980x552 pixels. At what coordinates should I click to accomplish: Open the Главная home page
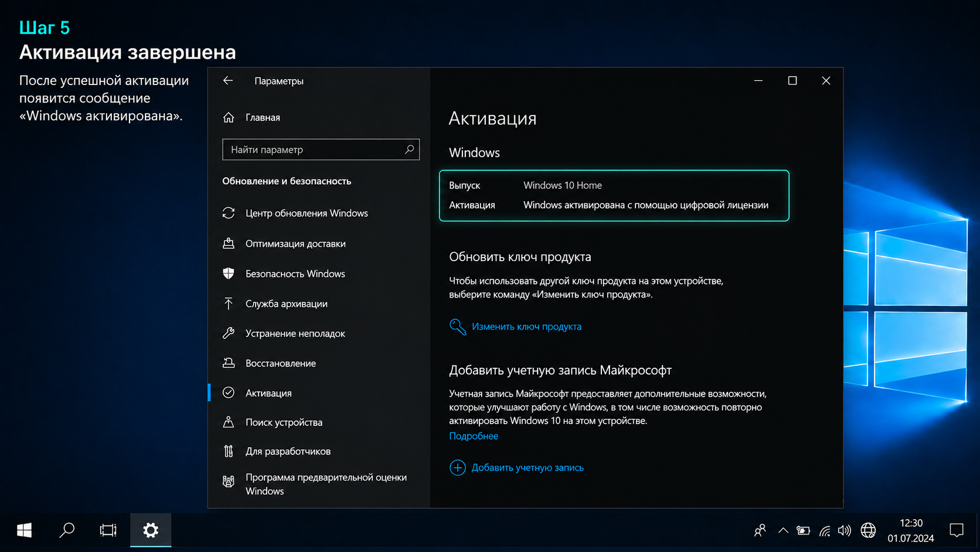(263, 117)
